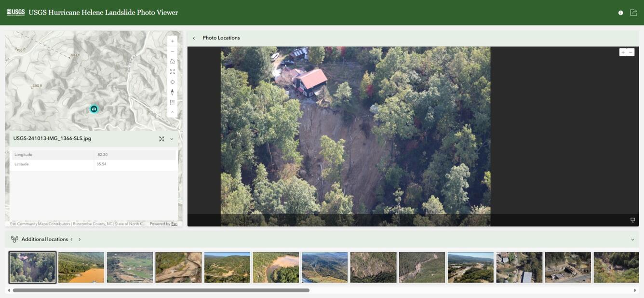Select the first thumbnail of house above landslide
The width and height of the screenshot is (644, 298).
click(33, 267)
